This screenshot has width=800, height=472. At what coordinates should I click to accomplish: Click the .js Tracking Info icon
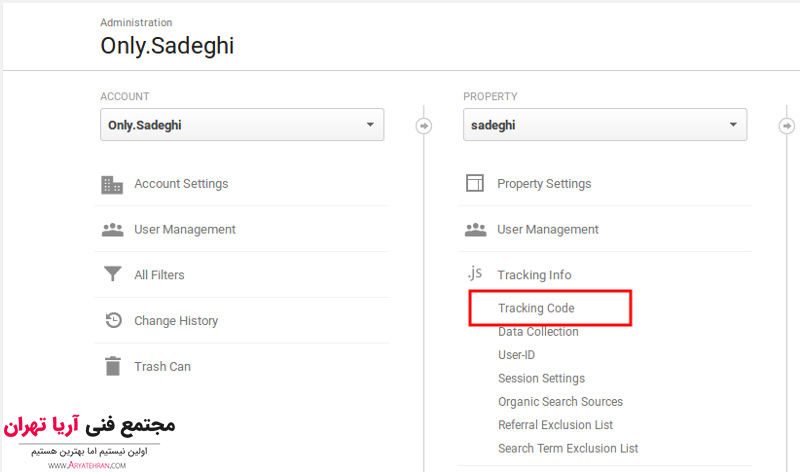point(475,274)
